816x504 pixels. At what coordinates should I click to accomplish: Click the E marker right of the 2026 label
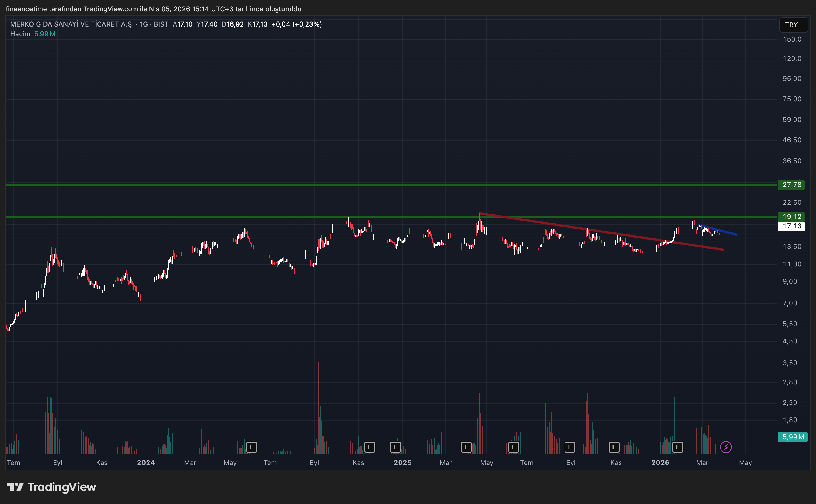pos(678,447)
